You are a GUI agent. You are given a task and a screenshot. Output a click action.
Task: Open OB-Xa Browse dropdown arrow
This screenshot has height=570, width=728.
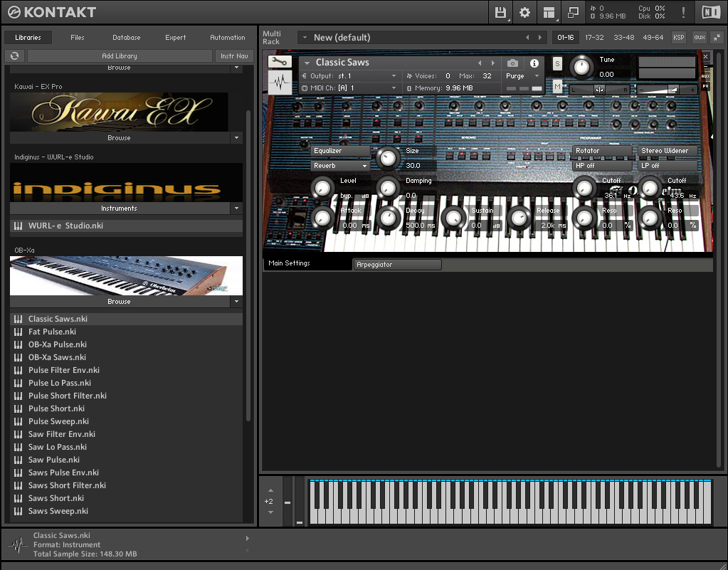(x=236, y=302)
